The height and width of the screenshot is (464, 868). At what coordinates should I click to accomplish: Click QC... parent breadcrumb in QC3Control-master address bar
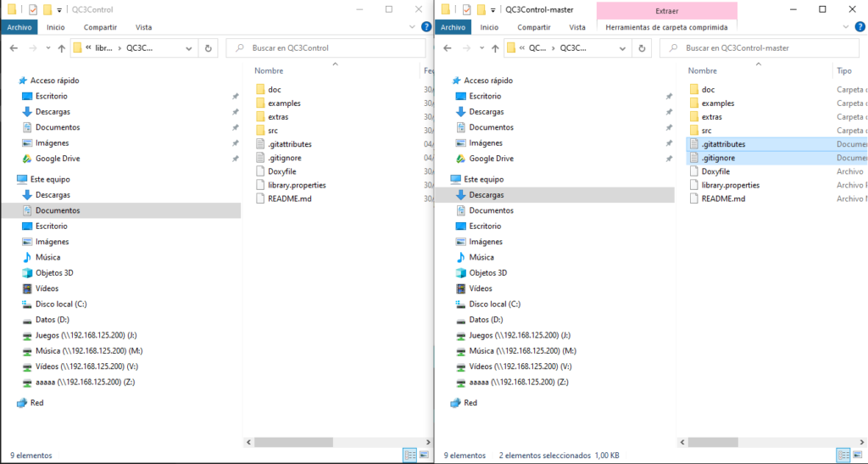click(537, 48)
